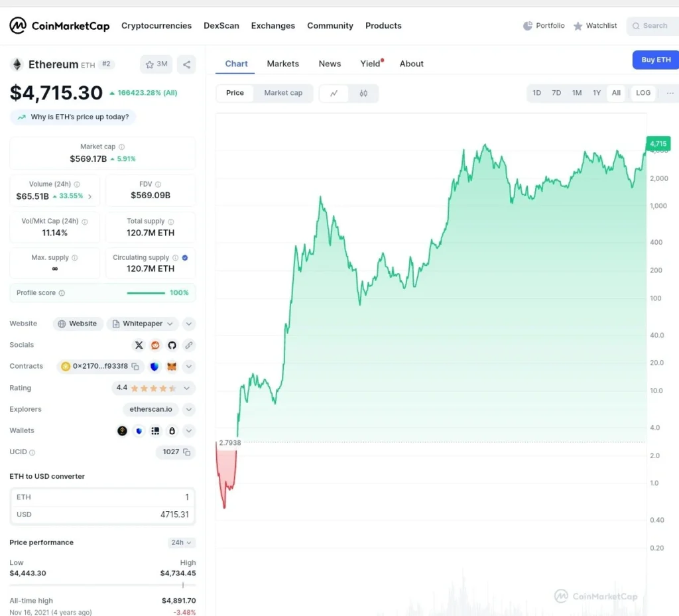Click the Buy ETH button
This screenshot has height=616, width=679.
click(655, 60)
